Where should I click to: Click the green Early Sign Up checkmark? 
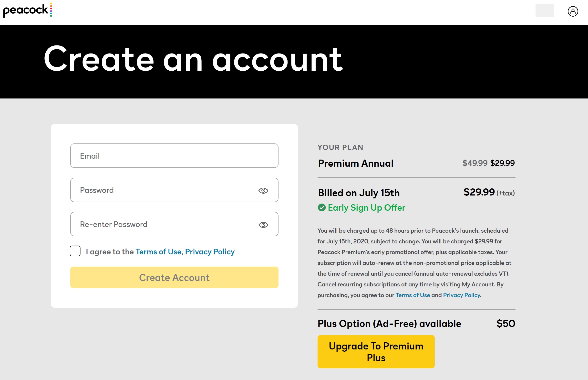(x=322, y=207)
